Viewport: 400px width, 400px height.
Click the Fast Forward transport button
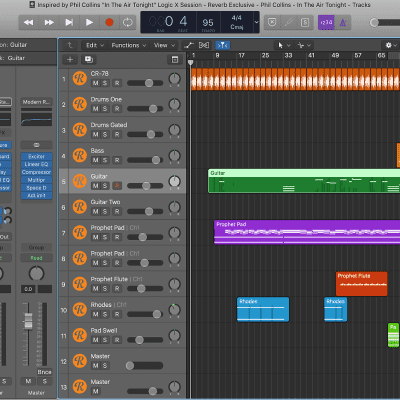(x=49, y=22)
